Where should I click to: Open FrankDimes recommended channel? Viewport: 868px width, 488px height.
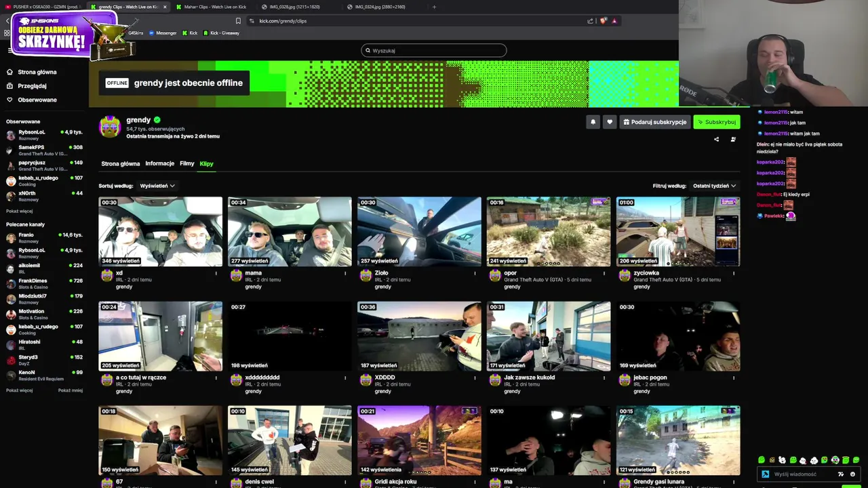44,283
